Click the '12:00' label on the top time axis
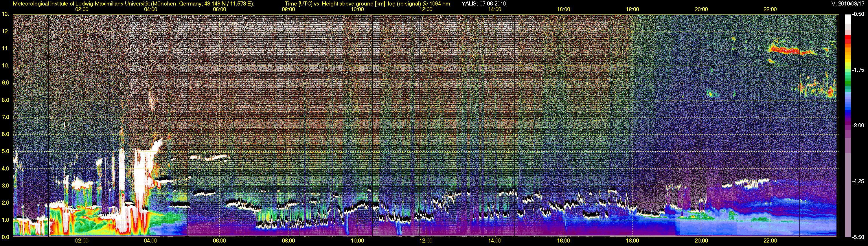 (x=426, y=10)
